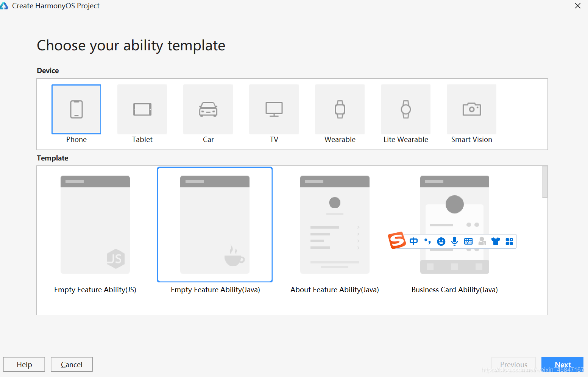Screen dimensions: 588x377
Task: Click the "Business Card Ability(Java)" label
Action: 454,290
